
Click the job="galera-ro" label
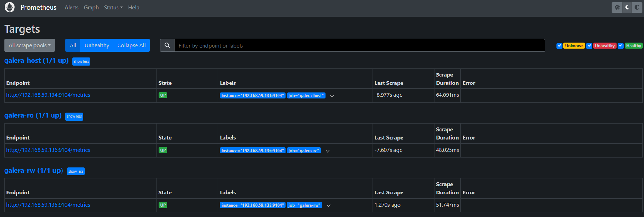click(304, 151)
